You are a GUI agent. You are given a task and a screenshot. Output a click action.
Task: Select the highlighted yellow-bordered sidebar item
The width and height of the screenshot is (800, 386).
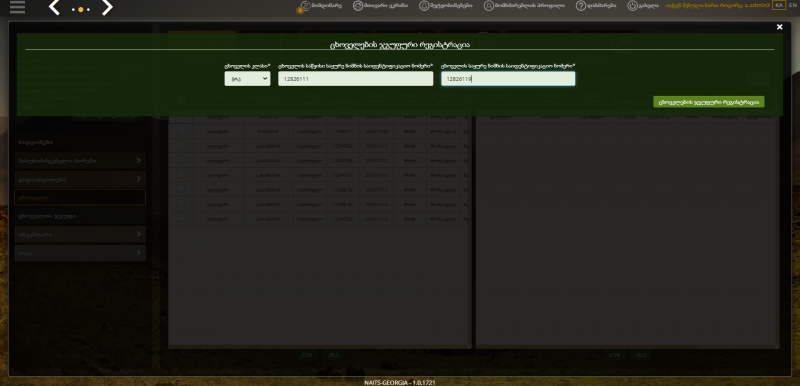click(80, 197)
